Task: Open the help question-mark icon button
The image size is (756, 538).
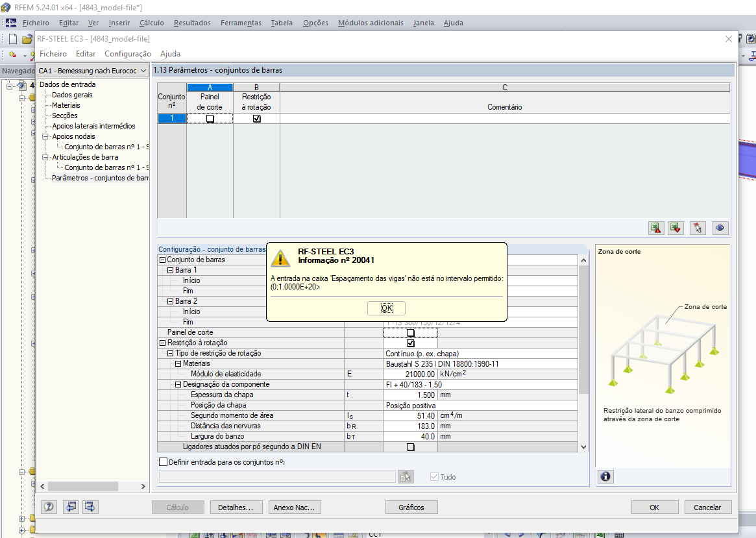Action: (49, 507)
